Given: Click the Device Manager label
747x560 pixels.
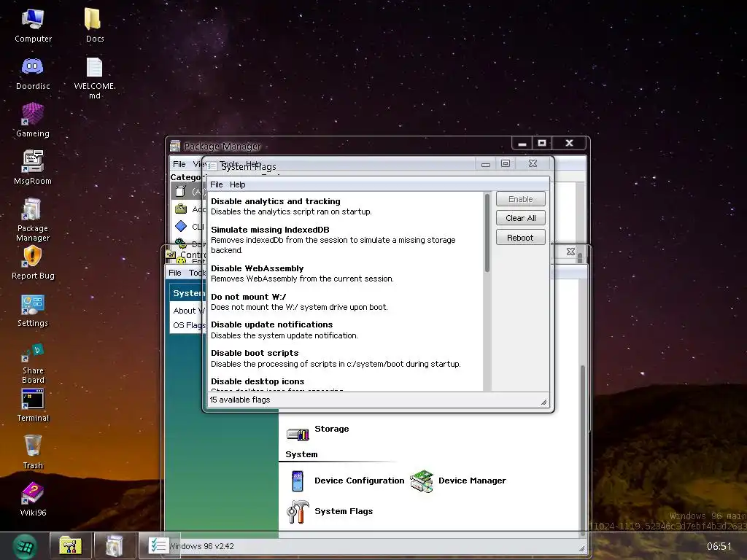Looking at the screenshot, I should click(472, 481).
